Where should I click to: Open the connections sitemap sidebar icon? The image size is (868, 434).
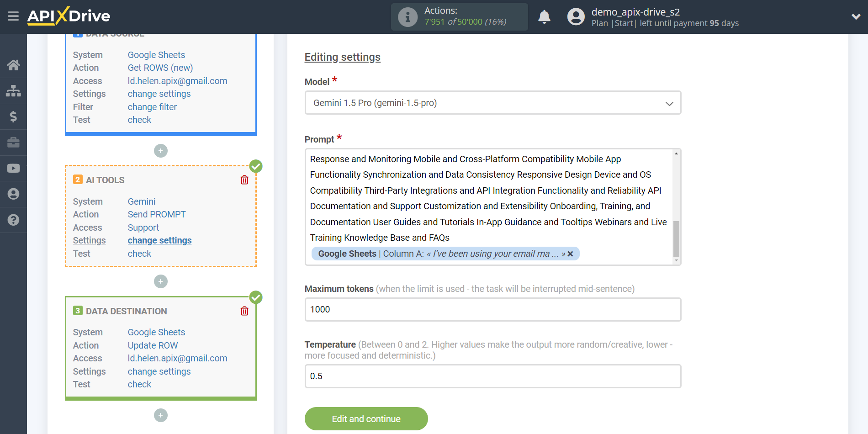pyautogui.click(x=13, y=91)
